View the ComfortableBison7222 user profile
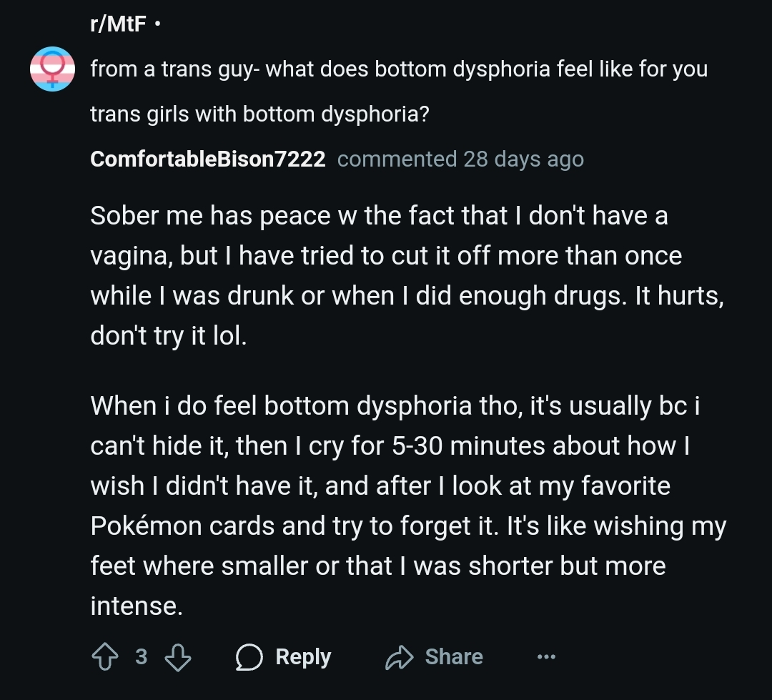 (x=208, y=159)
